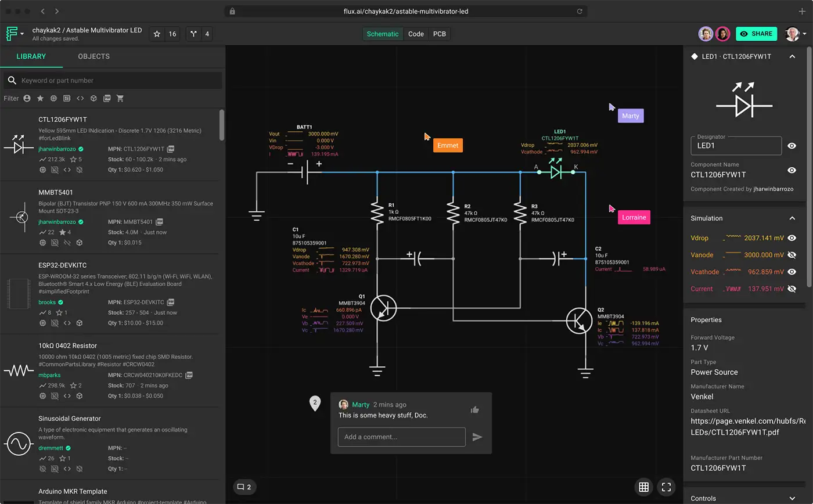Collapse the LED1 component header panel
The image size is (813, 504).
792,56
